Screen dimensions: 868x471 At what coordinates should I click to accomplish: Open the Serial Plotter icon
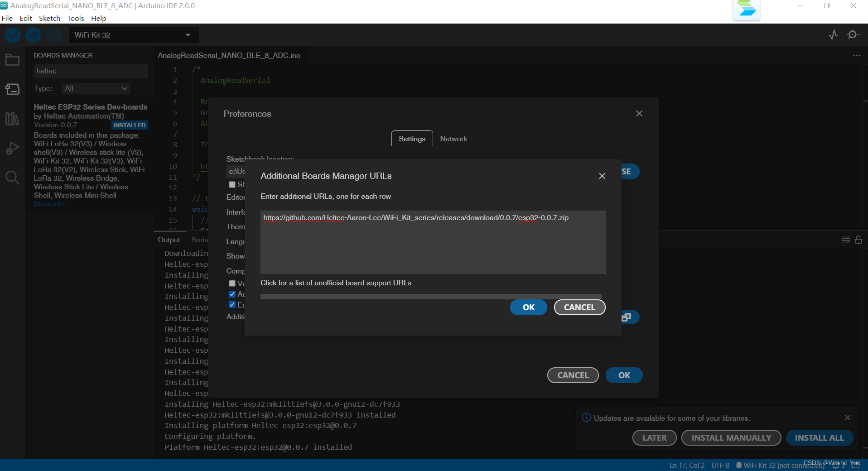833,34
